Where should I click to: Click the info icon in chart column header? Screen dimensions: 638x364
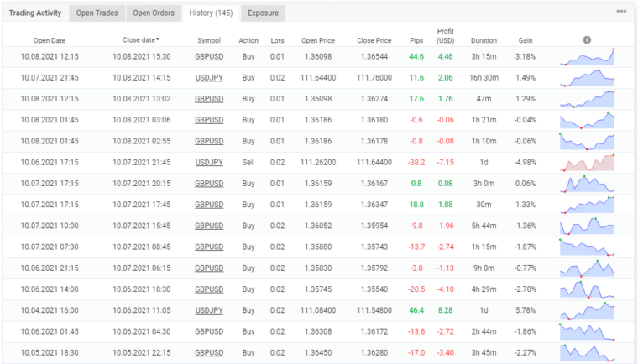click(x=587, y=39)
